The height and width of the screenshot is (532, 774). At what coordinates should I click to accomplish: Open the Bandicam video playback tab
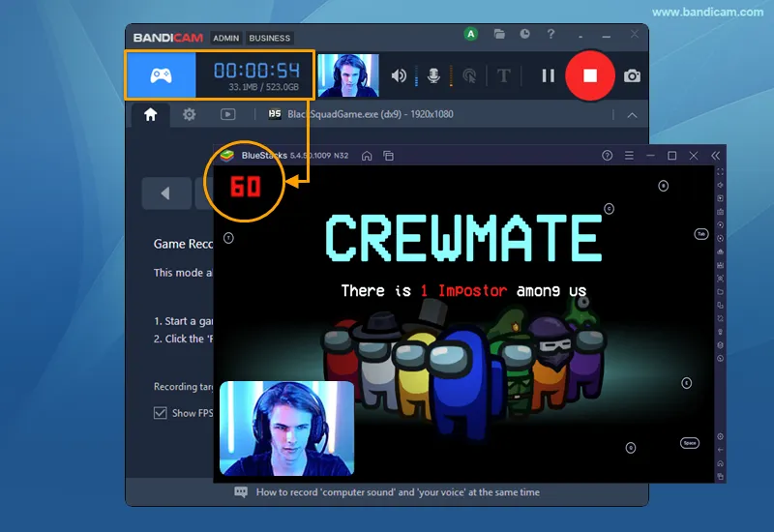coord(227,114)
